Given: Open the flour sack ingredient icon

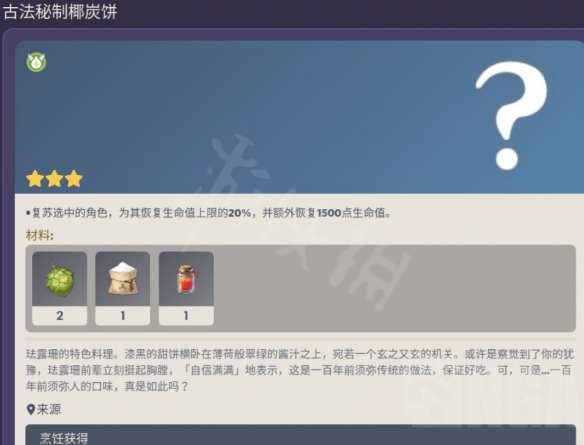Looking at the screenshot, I should pyautogui.click(x=123, y=279).
